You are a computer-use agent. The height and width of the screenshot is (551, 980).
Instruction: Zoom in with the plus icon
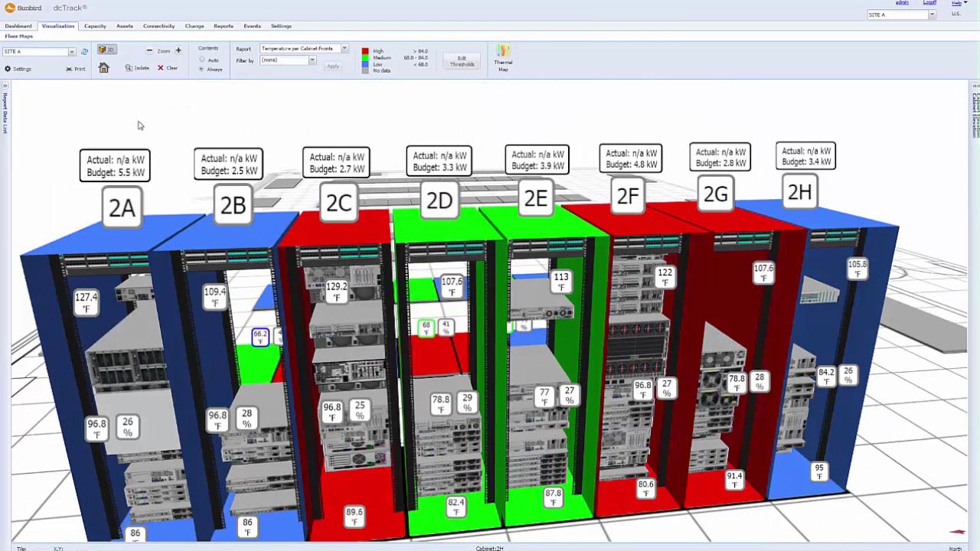[178, 51]
